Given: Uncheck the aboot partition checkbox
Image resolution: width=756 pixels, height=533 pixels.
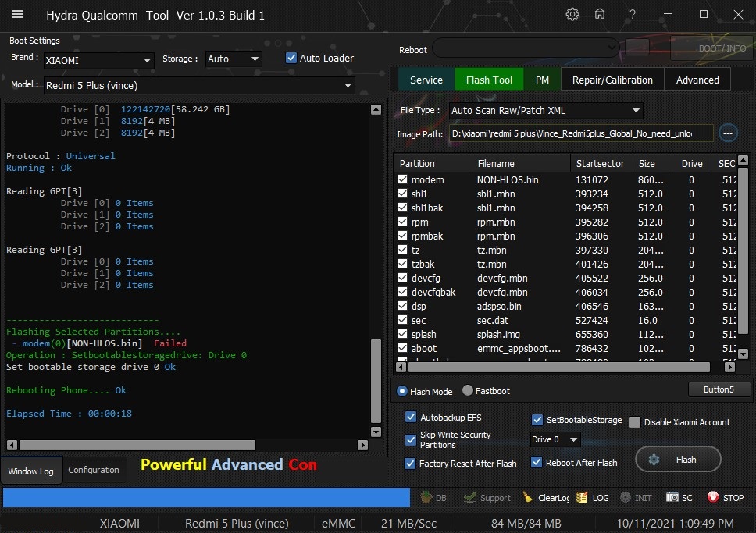Looking at the screenshot, I should pos(402,347).
